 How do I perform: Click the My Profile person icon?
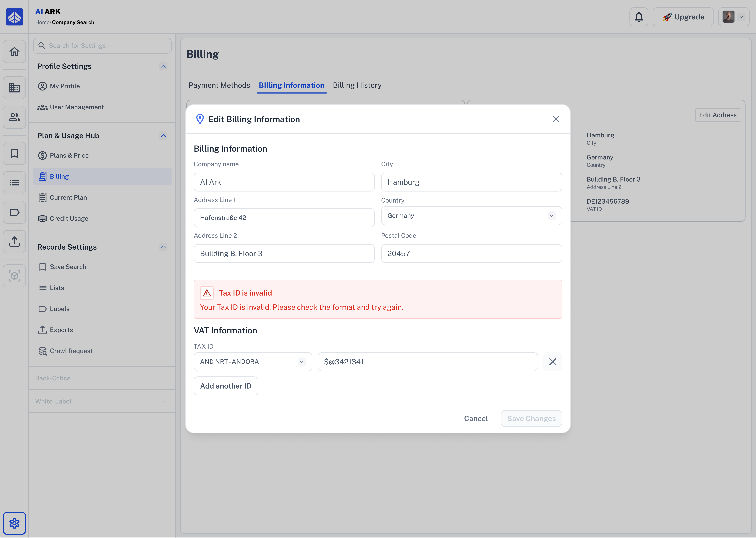pos(42,86)
